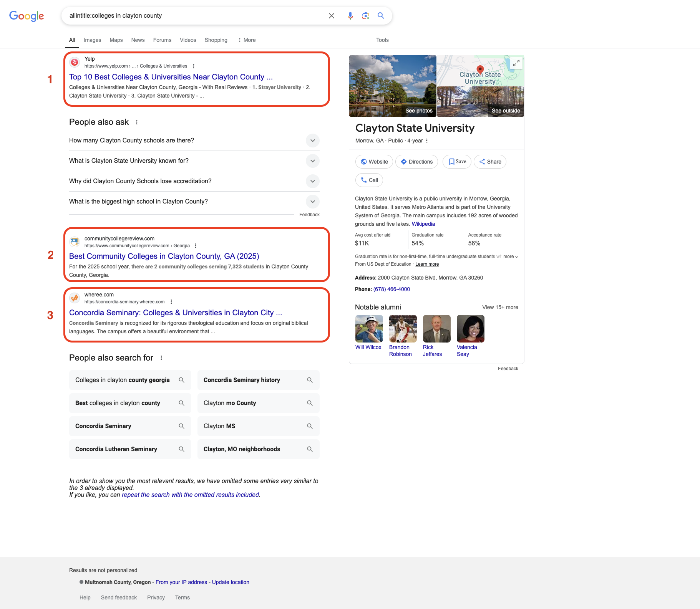This screenshot has height=609, width=700.
Task: Switch to the Maps tab
Action: click(x=116, y=40)
